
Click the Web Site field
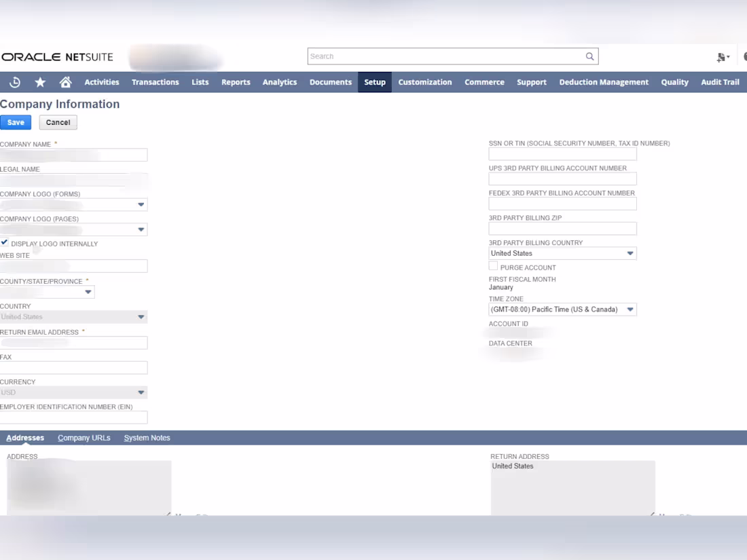[x=73, y=266]
